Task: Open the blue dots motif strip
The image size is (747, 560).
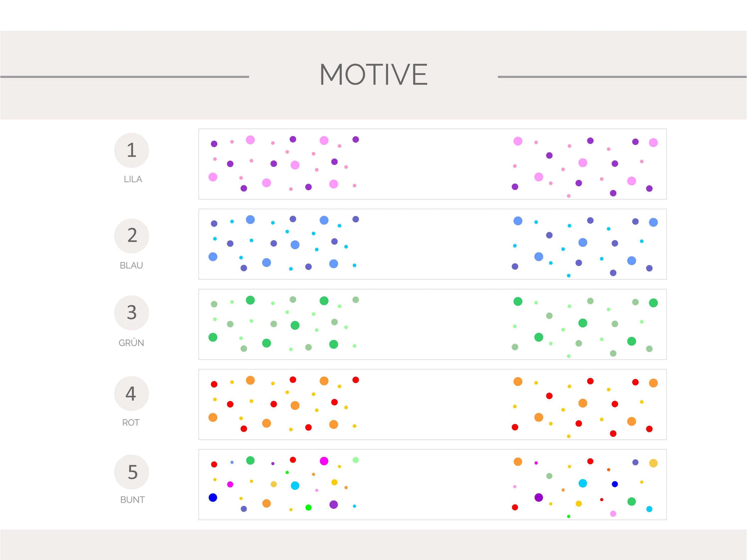Action: click(x=432, y=244)
